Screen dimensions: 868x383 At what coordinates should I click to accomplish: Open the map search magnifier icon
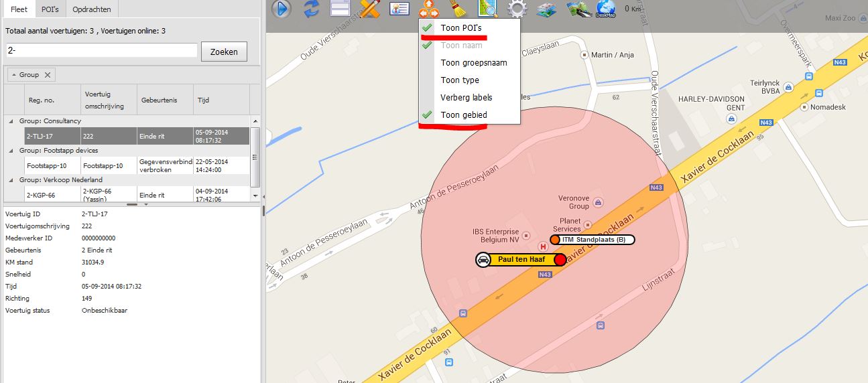pyautogui.click(x=487, y=9)
